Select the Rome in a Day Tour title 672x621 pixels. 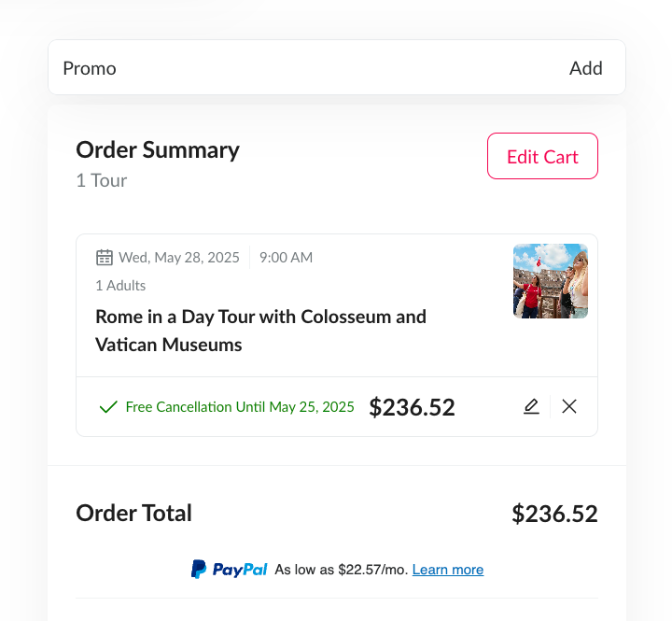click(260, 331)
